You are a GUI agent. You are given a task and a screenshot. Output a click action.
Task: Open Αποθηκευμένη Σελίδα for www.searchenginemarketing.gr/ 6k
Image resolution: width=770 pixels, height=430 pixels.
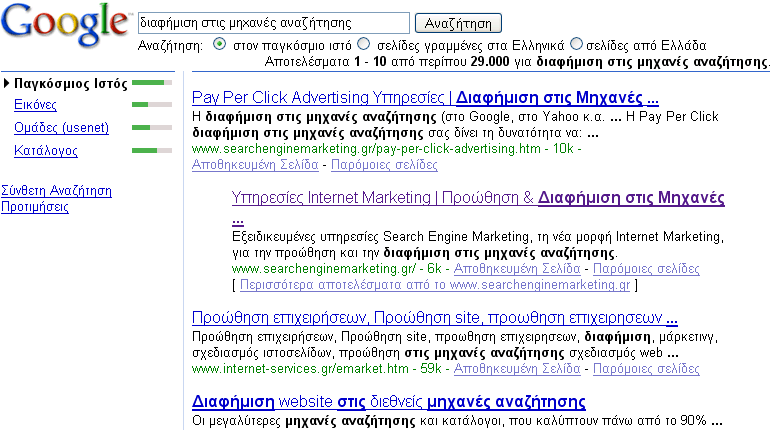pyautogui.click(x=517, y=269)
